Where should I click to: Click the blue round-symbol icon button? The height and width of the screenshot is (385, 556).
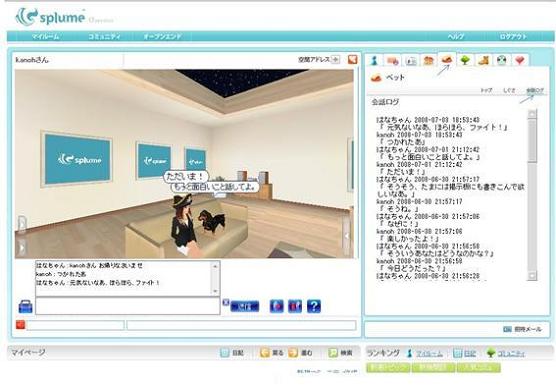pos(277,306)
